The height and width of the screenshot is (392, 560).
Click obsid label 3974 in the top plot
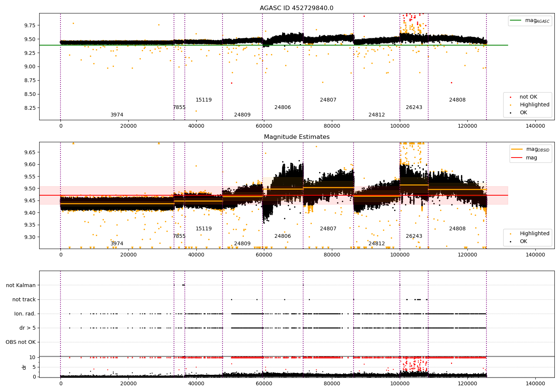click(117, 115)
